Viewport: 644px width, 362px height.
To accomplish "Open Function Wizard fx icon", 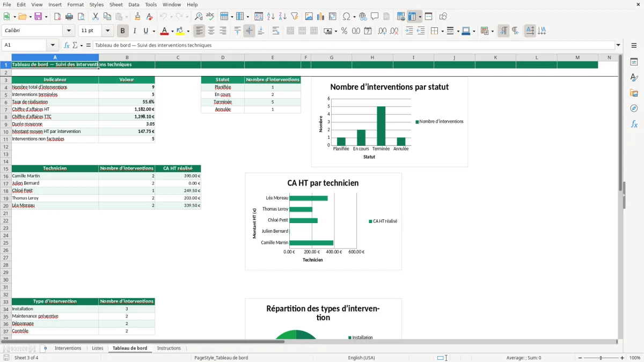I will [x=67, y=46].
